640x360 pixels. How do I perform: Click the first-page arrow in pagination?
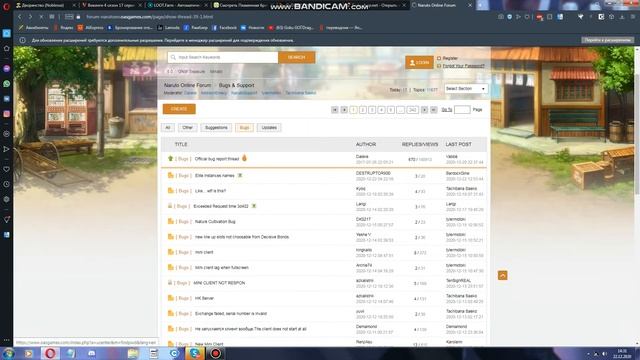tap(335, 109)
